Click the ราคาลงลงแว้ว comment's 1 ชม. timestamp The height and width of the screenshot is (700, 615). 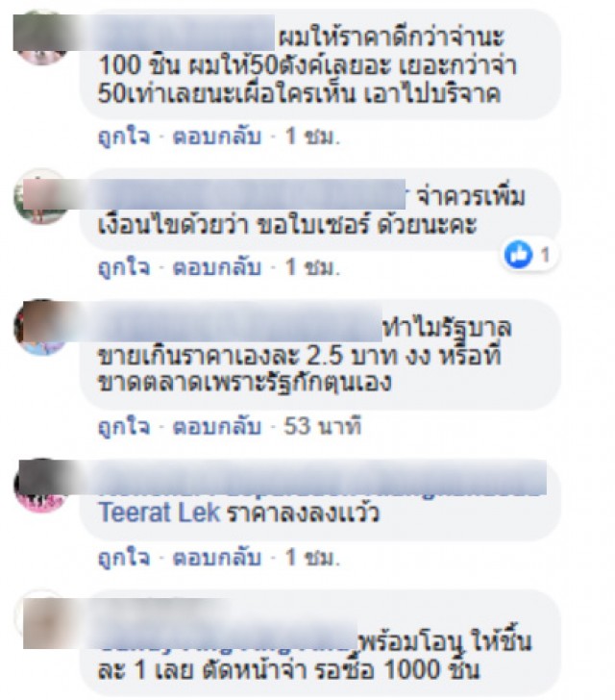point(313,558)
